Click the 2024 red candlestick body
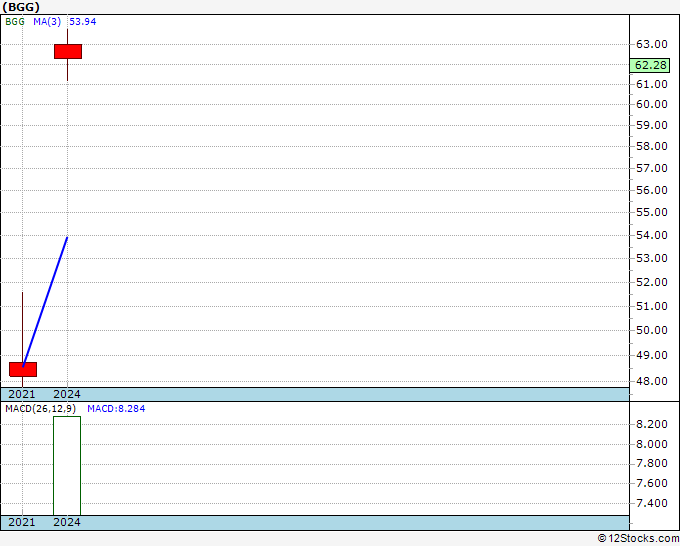The height and width of the screenshot is (546, 680). [x=68, y=52]
